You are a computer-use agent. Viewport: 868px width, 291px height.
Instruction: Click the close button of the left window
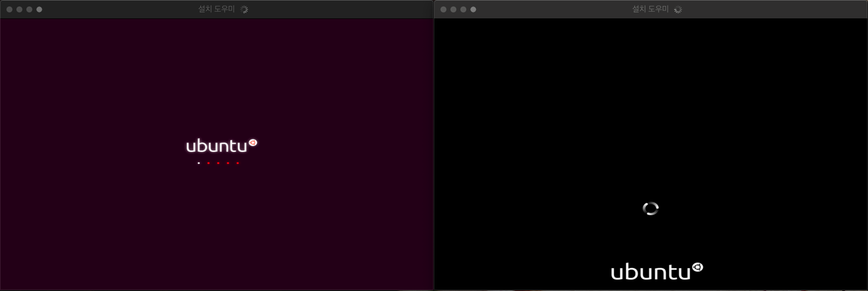pyautogui.click(x=9, y=9)
